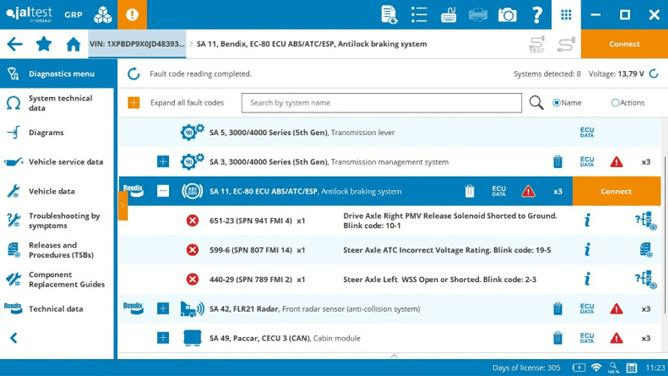This screenshot has width=668, height=376.
Task: Select SA 5 Transmission lever row
Action: point(390,132)
